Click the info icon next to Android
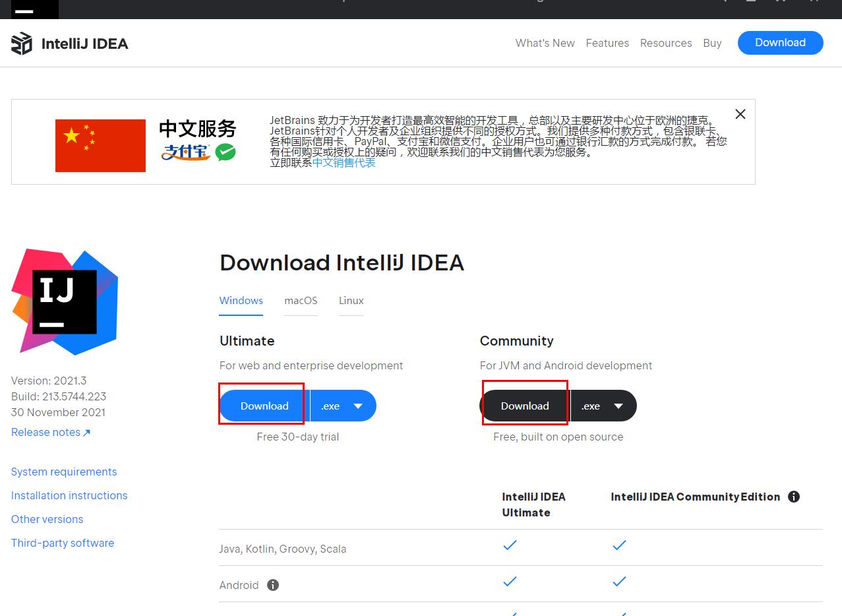The height and width of the screenshot is (616, 842). tap(272, 584)
